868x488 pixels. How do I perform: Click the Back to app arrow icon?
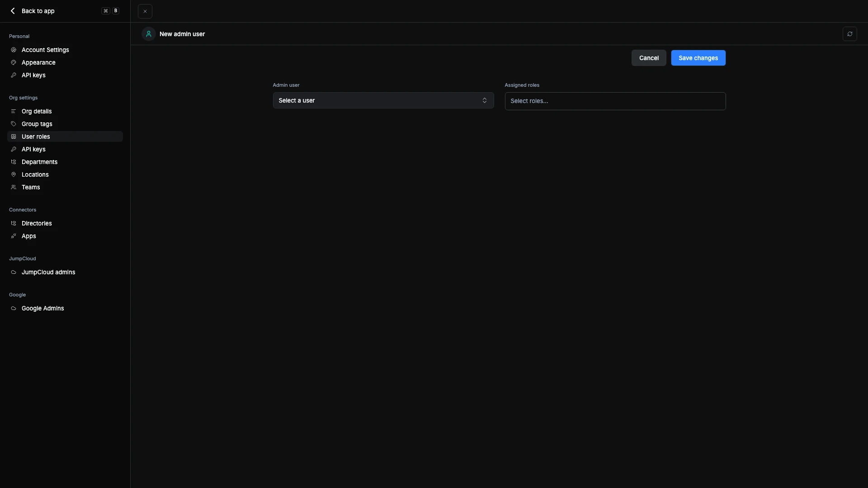(x=13, y=11)
